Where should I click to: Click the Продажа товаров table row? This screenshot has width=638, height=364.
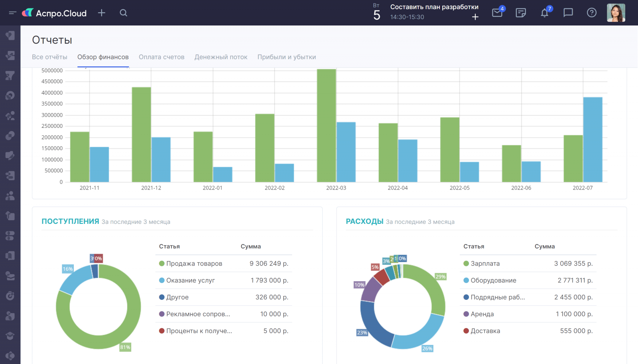coord(223,264)
